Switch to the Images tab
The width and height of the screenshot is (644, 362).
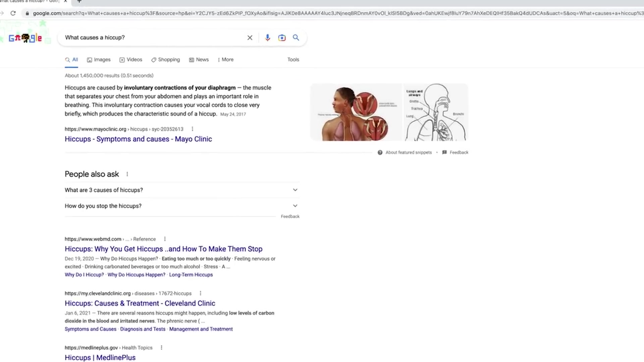click(x=99, y=60)
